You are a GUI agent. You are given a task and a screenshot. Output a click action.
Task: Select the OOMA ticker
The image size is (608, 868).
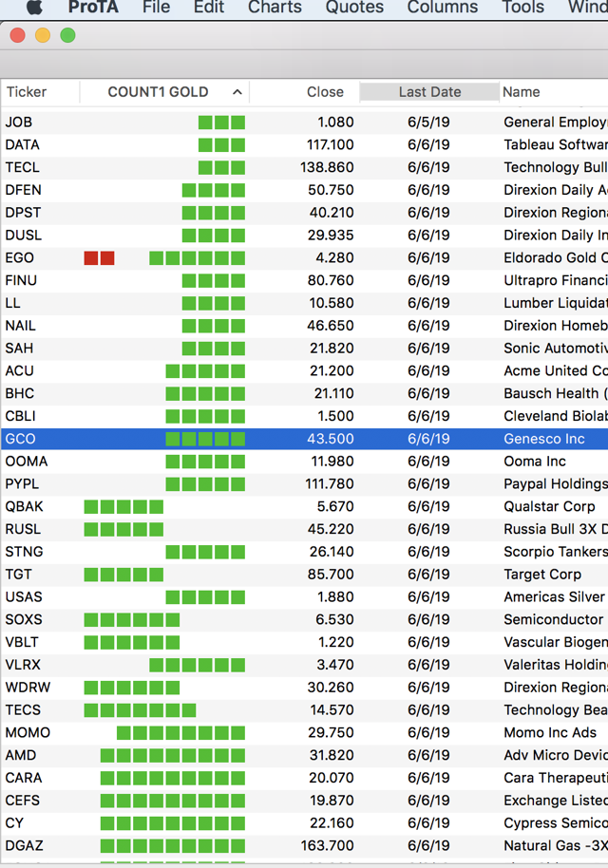coord(27,462)
